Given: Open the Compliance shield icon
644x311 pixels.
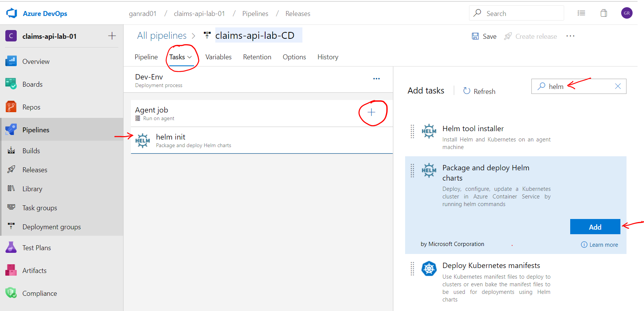Looking at the screenshot, I should point(11,293).
